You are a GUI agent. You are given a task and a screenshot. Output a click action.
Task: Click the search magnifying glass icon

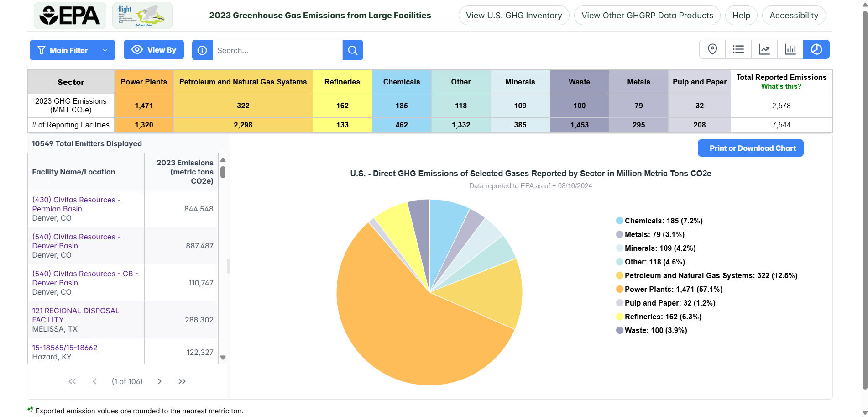[352, 50]
